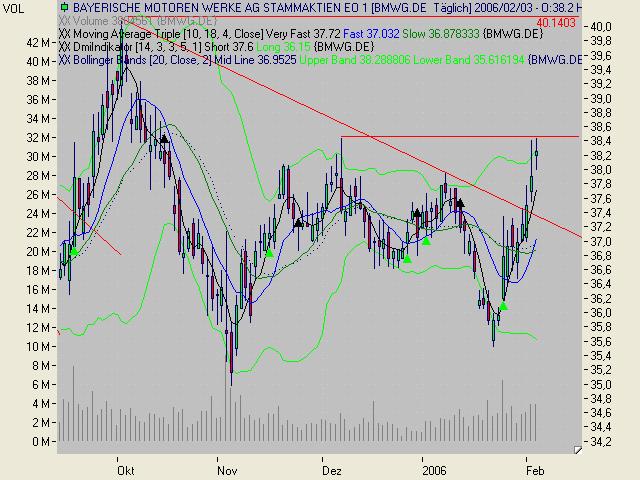
Task: Click the Nov label on time axis
Action: [227, 468]
